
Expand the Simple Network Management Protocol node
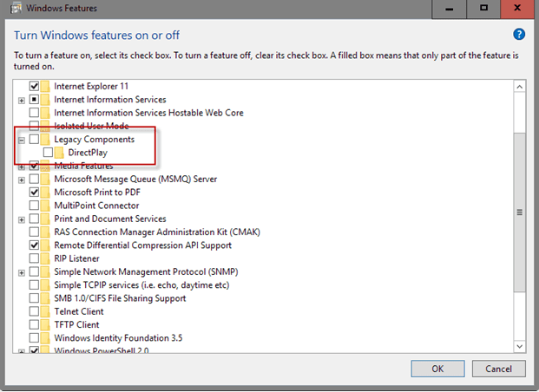[x=21, y=272]
